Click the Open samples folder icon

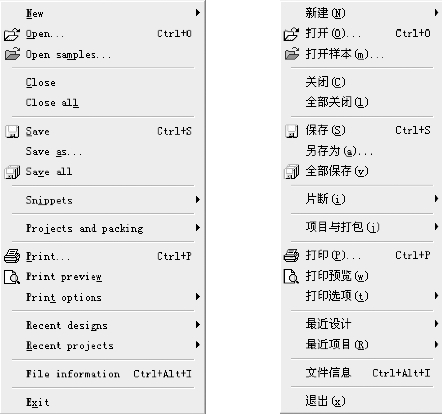coord(12,54)
